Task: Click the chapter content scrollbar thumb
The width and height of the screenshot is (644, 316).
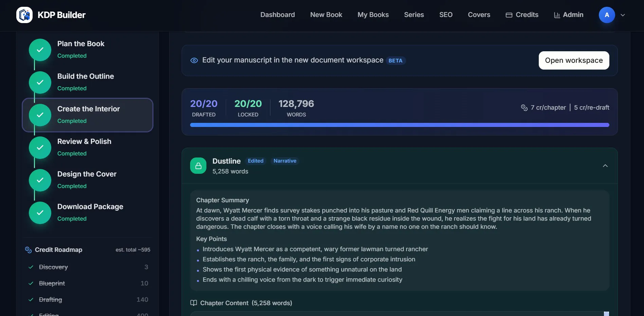Action: [606, 314]
